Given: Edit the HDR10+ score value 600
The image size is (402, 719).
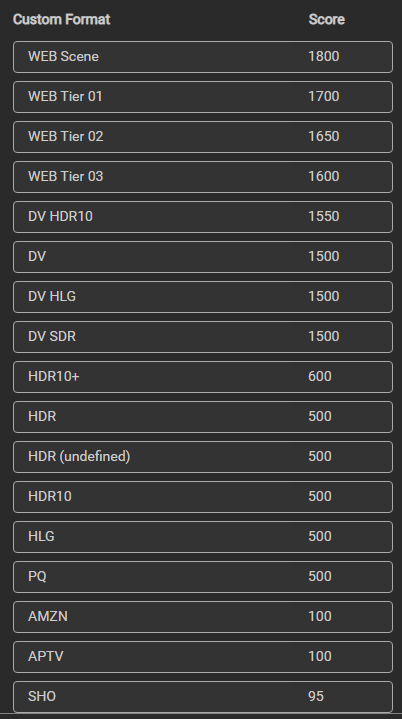Looking at the screenshot, I should [x=320, y=376].
